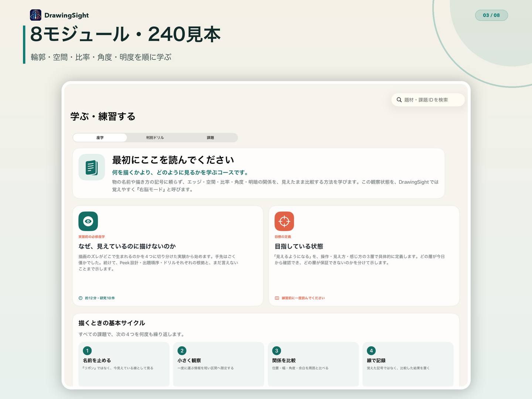Focus the 題材・課題IDを検索 search field
532x399 pixels.
[428, 100]
